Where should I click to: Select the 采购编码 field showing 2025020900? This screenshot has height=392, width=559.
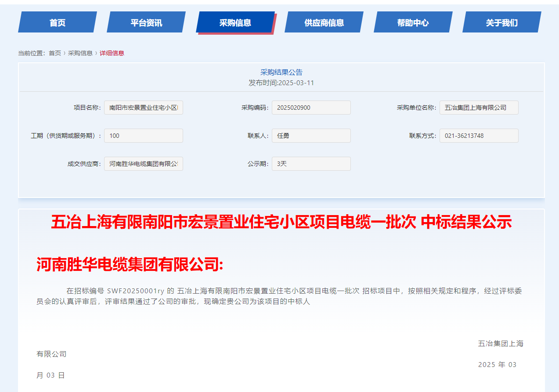[311, 107]
